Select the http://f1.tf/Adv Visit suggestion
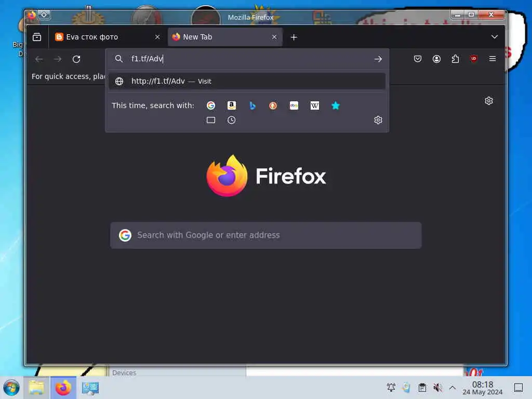The height and width of the screenshot is (399, 532). pyautogui.click(x=247, y=81)
